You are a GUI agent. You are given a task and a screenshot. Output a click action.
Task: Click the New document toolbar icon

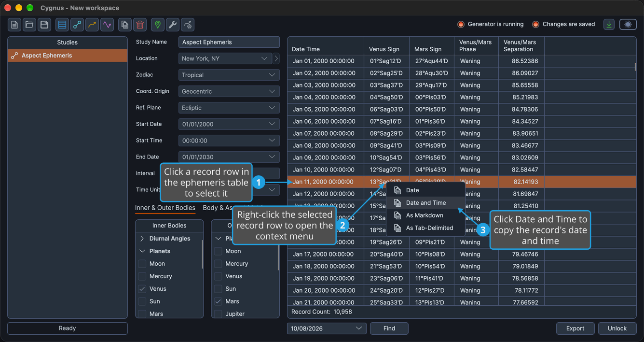14,25
